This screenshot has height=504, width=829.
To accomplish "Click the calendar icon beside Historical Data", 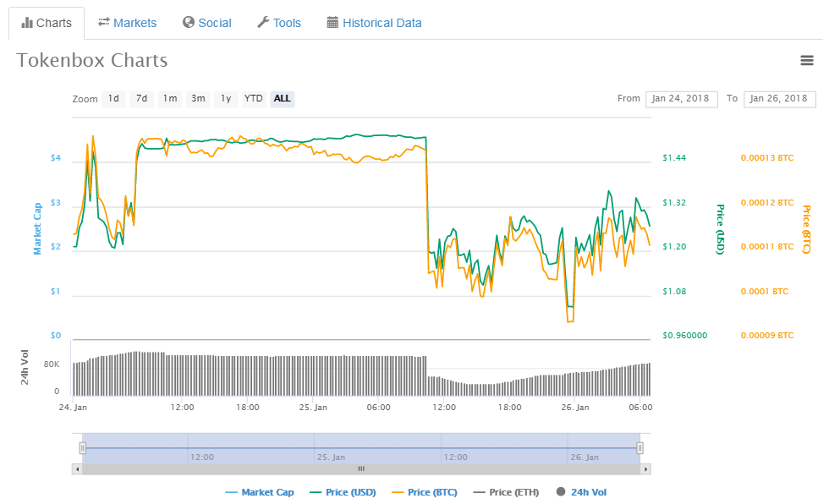I will click(332, 22).
